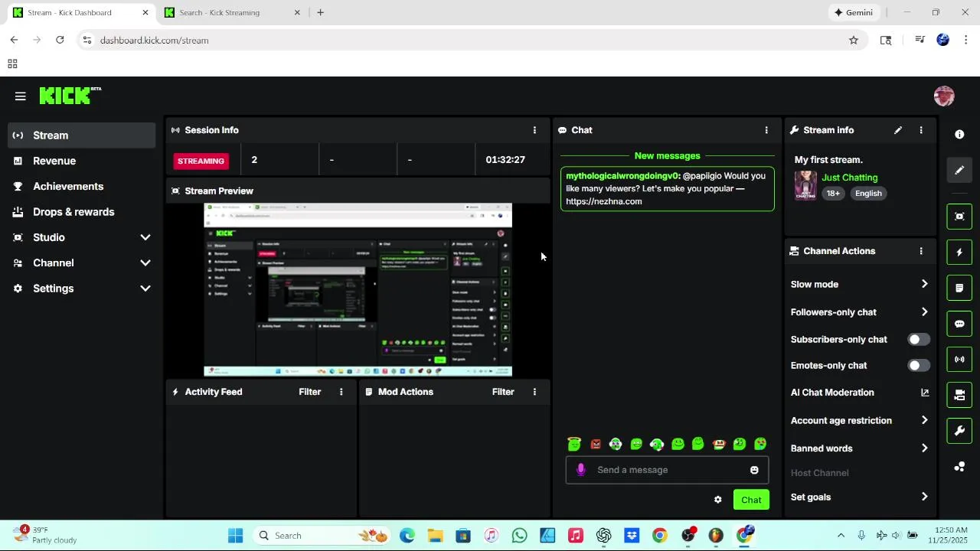Open Slow mode options
Image resolution: width=980 pixels, height=551 pixels.
pyautogui.click(x=859, y=284)
